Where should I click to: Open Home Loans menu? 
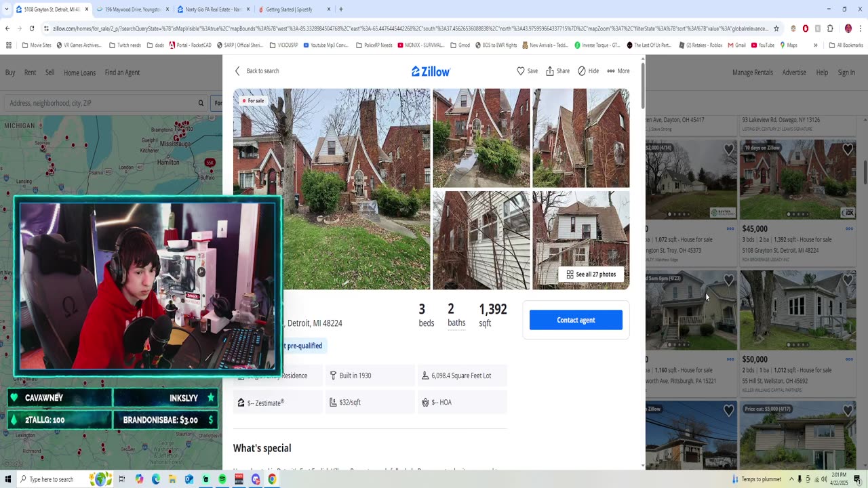79,73
